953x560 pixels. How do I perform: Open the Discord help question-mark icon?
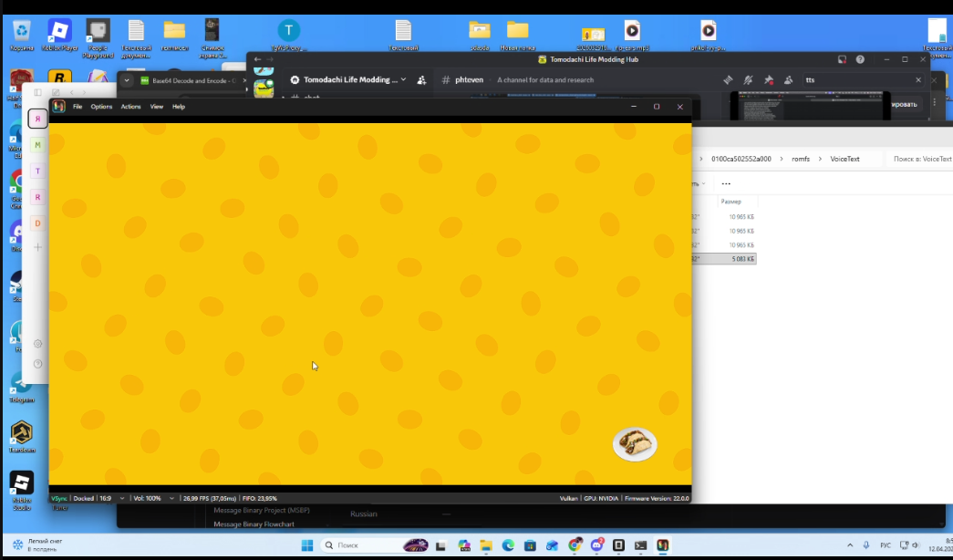pos(860,59)
